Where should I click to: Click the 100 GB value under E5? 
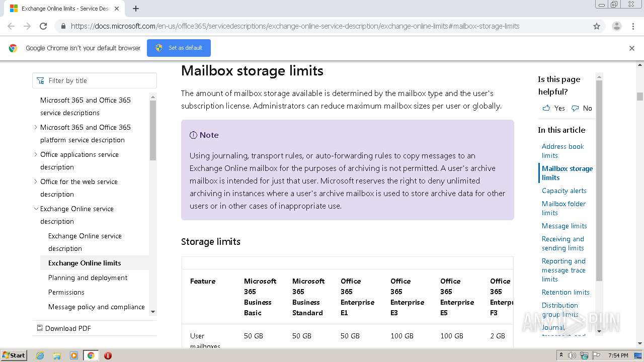[x=452, y=336]
